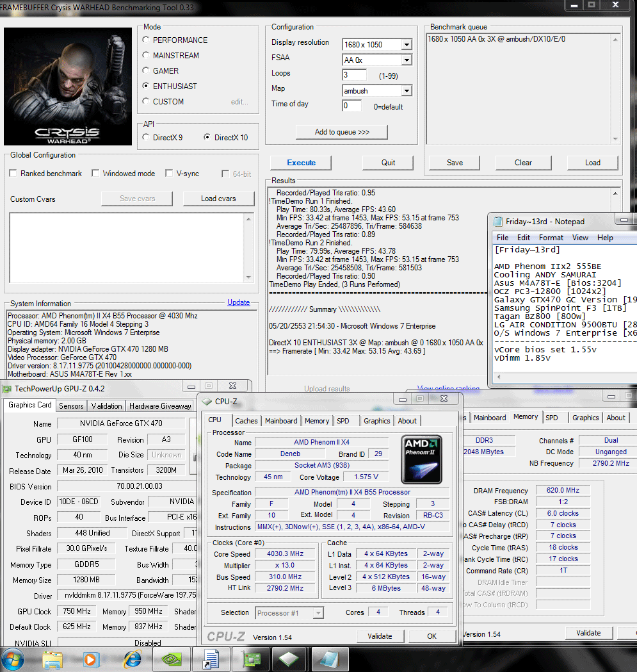Click the AMD Phenom II logo in CPU-Z
The height and width of the screenshot is (672, 637).
coord(421,459)
